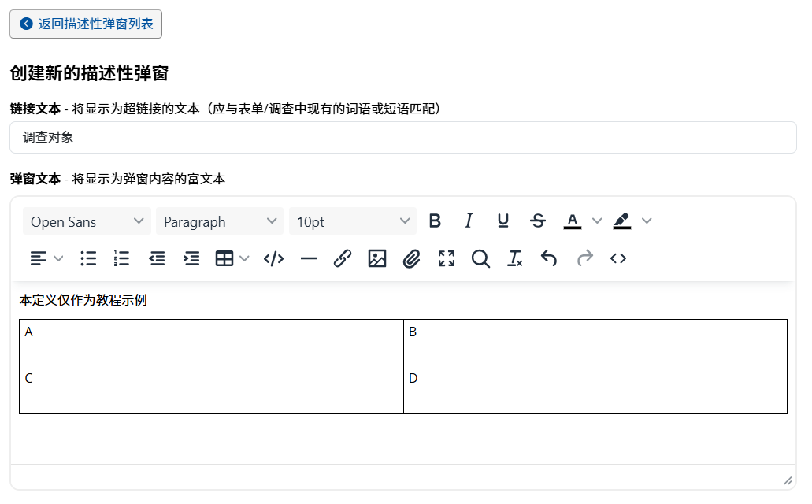Redo the last edit
Screen dimensions: 812x504
(x=584, y=258)
